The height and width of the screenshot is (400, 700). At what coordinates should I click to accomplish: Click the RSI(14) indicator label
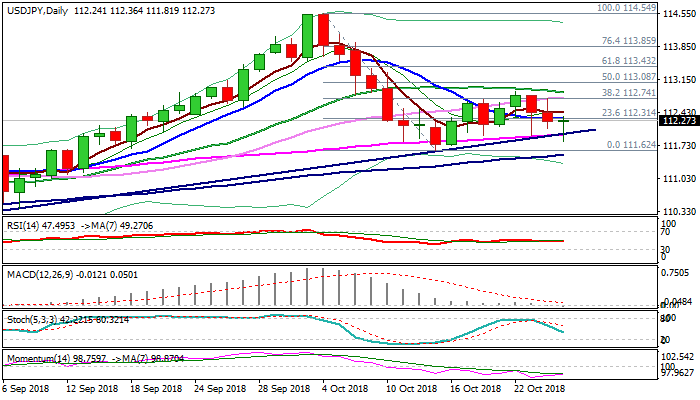(x=22, y=226)
